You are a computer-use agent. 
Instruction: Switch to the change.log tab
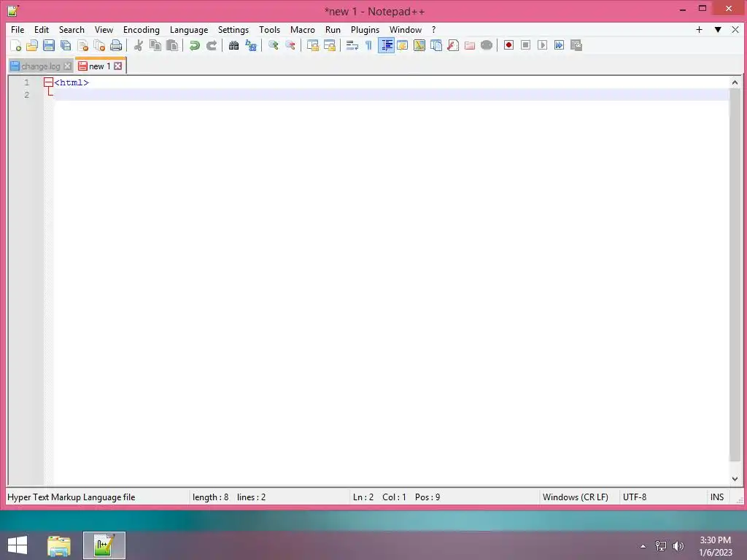pos(41,66)
